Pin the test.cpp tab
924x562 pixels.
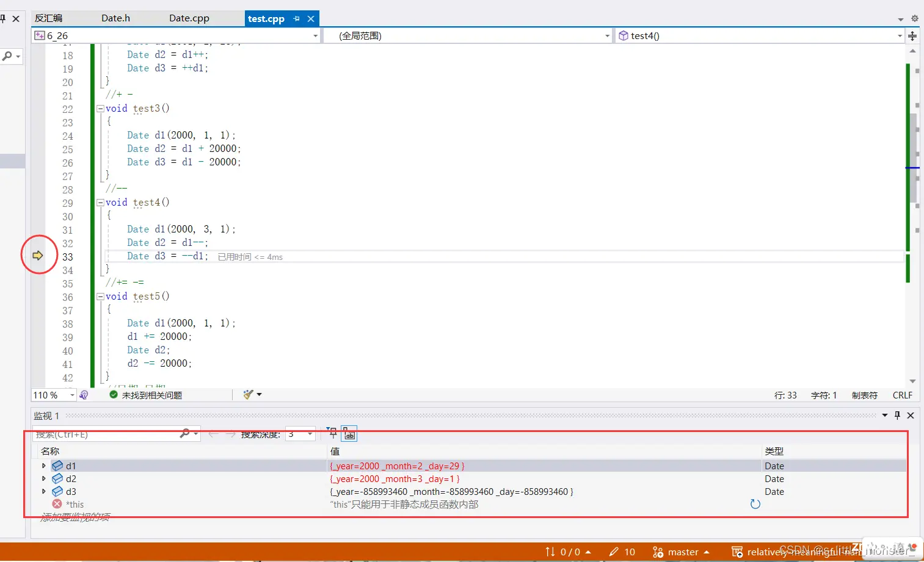click(x=297, y=19)
